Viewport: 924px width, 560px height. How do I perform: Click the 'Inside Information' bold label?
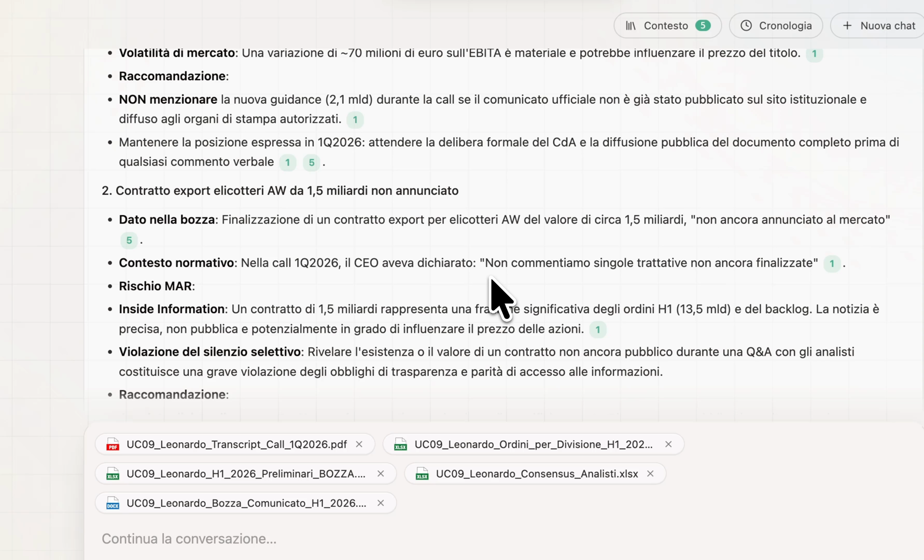tap(172, 309)
